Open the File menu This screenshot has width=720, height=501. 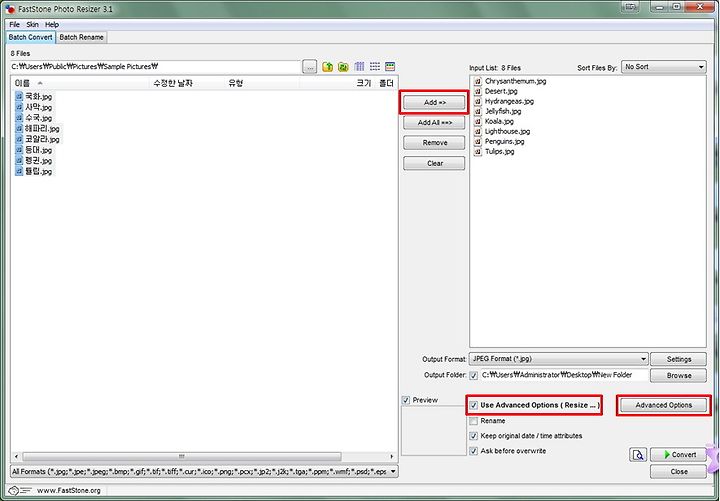pos(14,24)
